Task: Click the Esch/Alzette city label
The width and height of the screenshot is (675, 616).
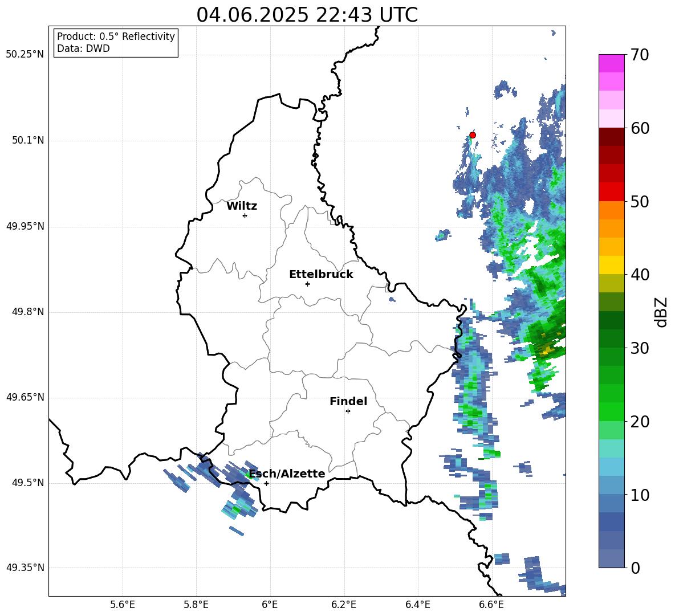Action: (287, 474)
